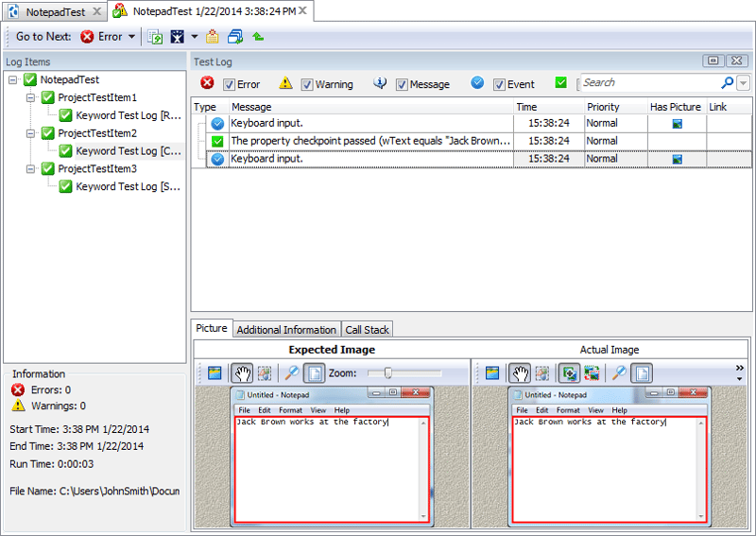Switch to the Picture tab

[211, 328]
